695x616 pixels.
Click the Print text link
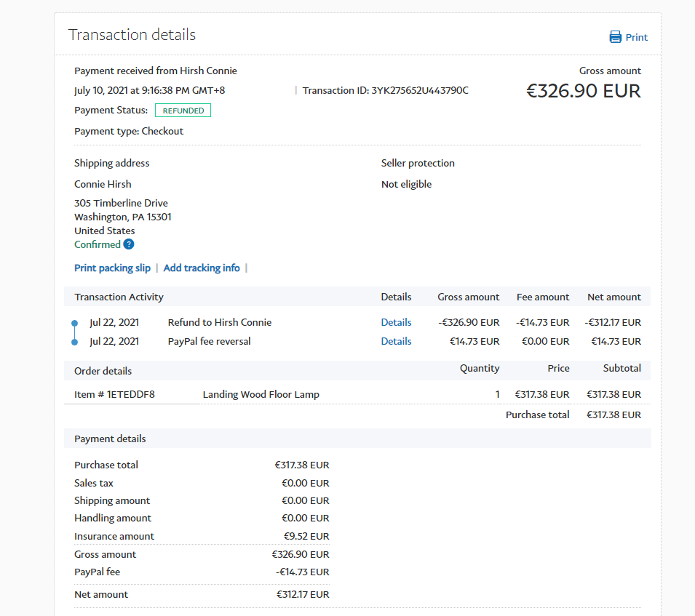(x=636, y=37)
